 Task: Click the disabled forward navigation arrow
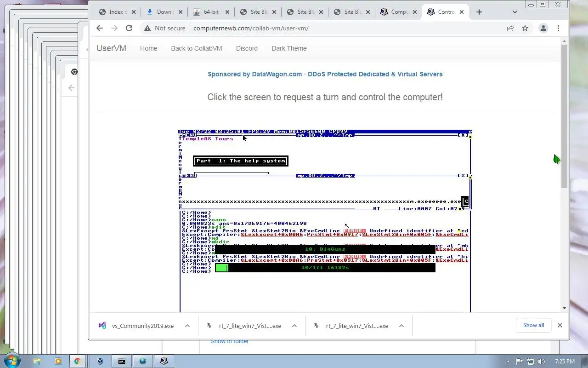(x=114, y=28)
